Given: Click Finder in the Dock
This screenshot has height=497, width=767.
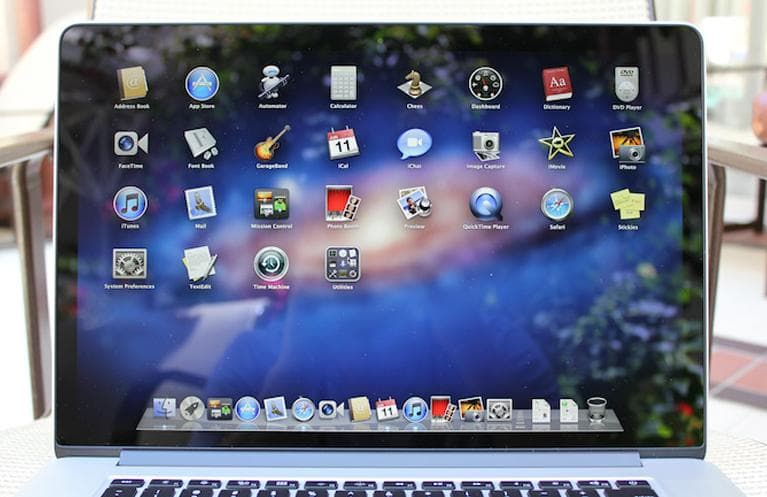Looking at the screenshot, I should (x=164, y=408).
